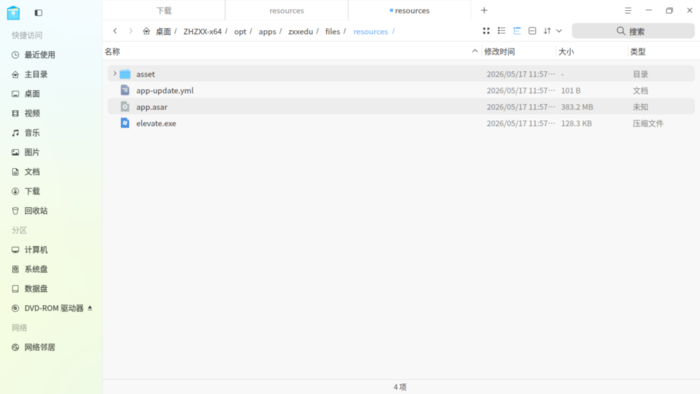Switch to list view
The image size is (700, 394).
click(501, 31)
